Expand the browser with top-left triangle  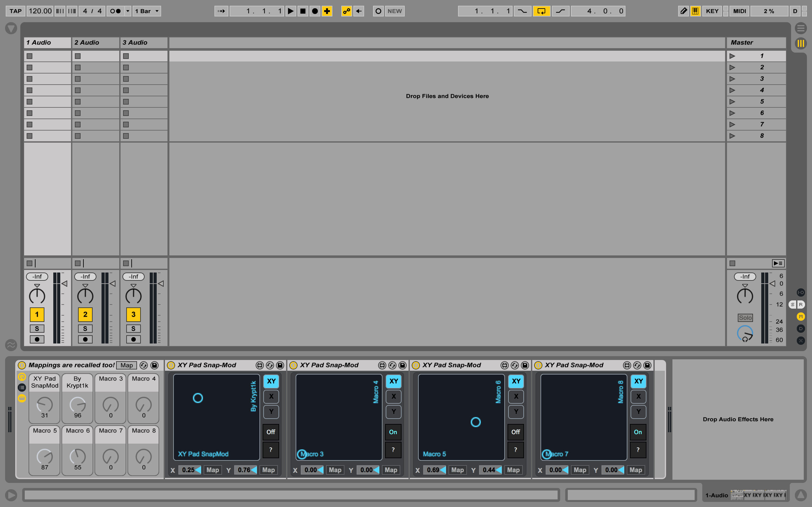pos(11,28)
